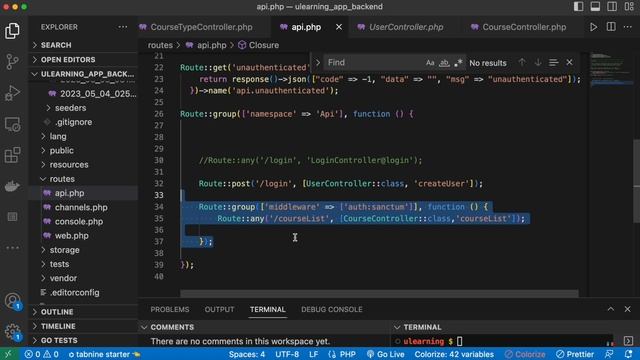640x360 pixels.
Task: Collapse the ULEARNING_APP_BACK project folder
Action: coord(84,74)
